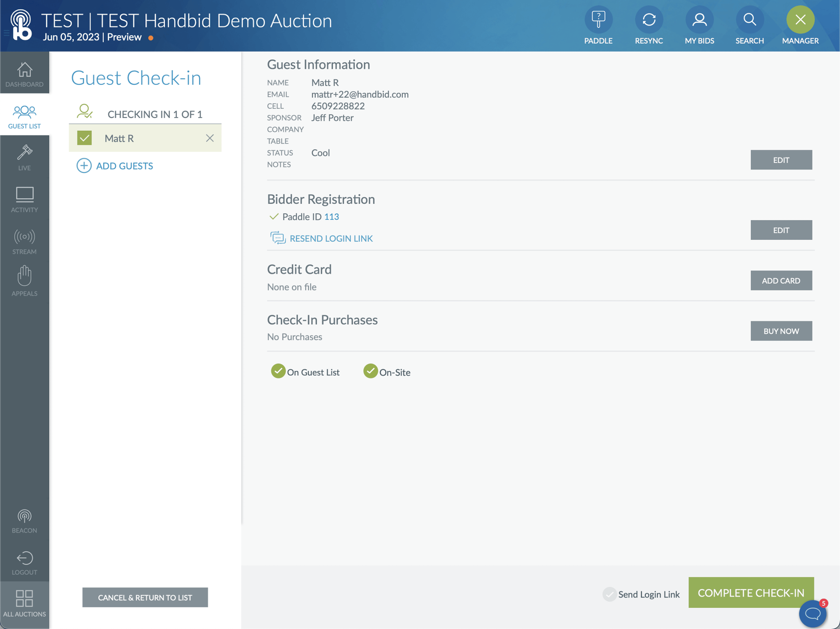Toggle the Matt R guest checkbox
This screenshot has width=840, height=629.
85,138
